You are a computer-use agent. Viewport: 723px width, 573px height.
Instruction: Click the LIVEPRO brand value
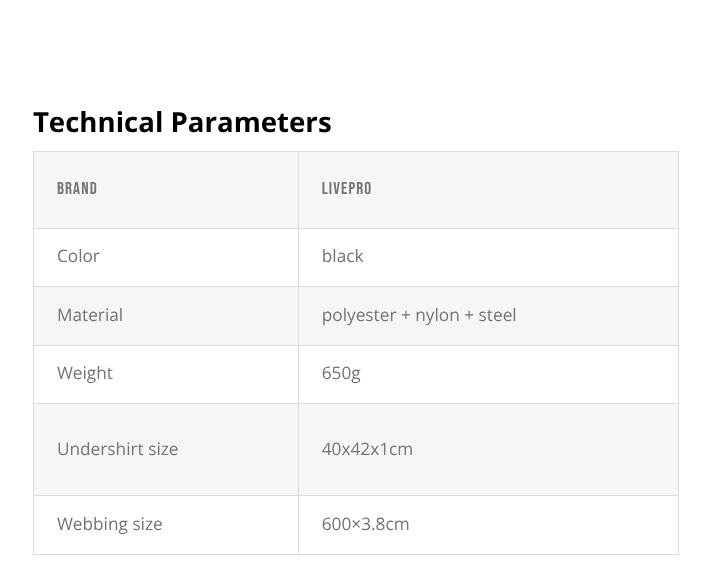click(x=346, y=188)
